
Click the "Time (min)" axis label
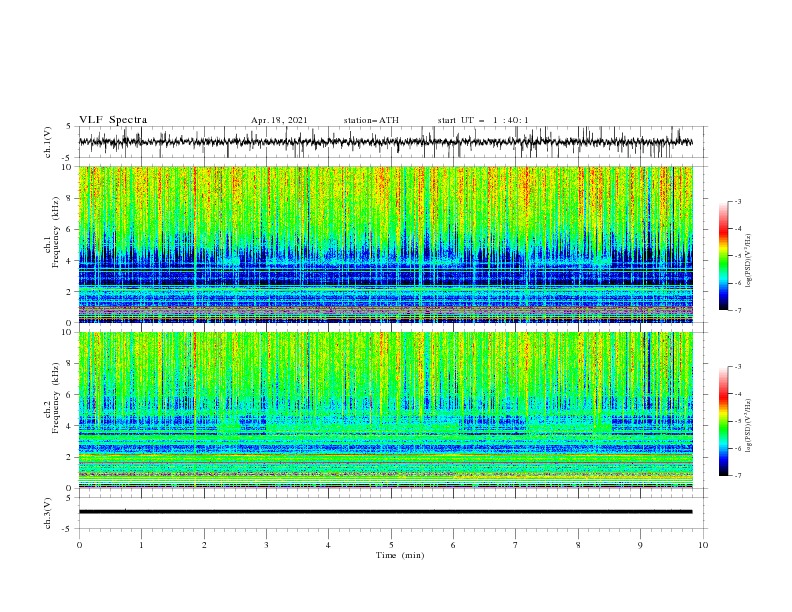coord(400,555)
